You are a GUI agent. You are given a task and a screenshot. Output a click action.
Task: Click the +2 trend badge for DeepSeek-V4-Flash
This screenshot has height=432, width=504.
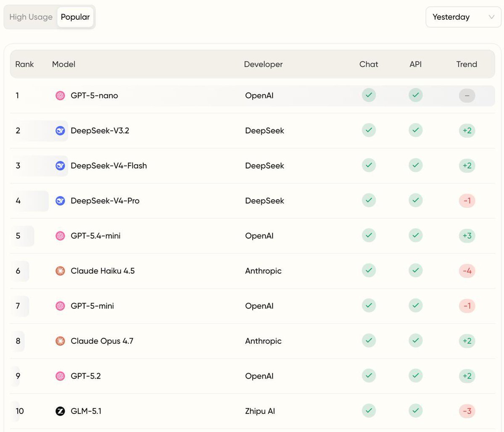tap(467, 166)
